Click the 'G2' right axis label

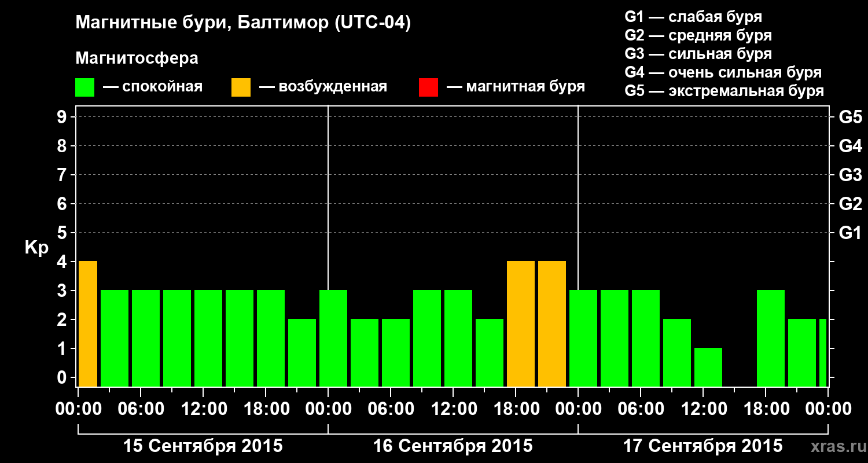850,204
